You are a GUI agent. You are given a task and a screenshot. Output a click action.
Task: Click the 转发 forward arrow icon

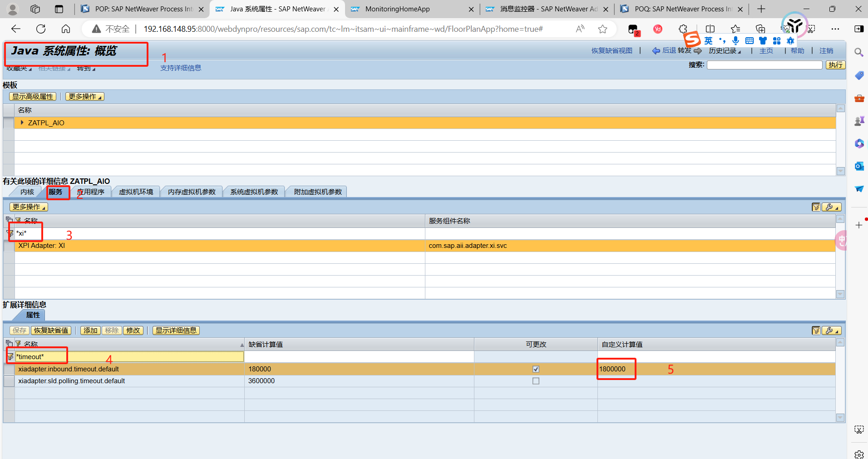coord(698,51)
